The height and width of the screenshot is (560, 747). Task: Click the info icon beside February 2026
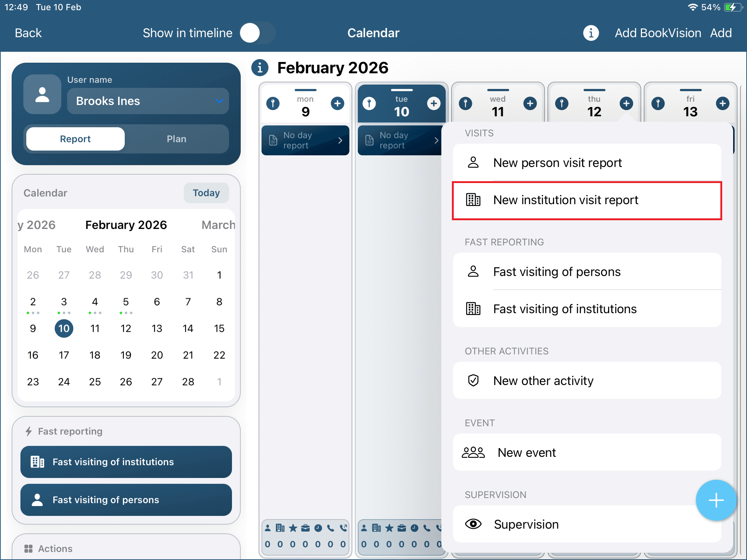pos(260,68)
